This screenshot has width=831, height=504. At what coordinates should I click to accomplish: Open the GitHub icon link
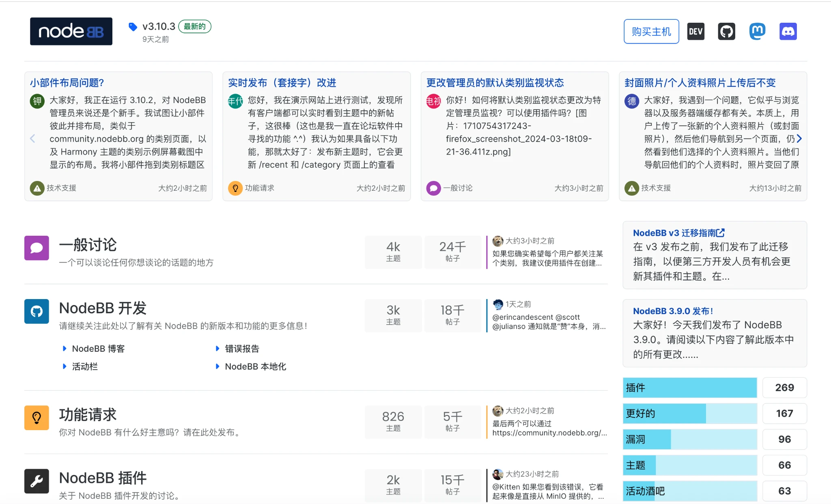[x=726, y=31]
